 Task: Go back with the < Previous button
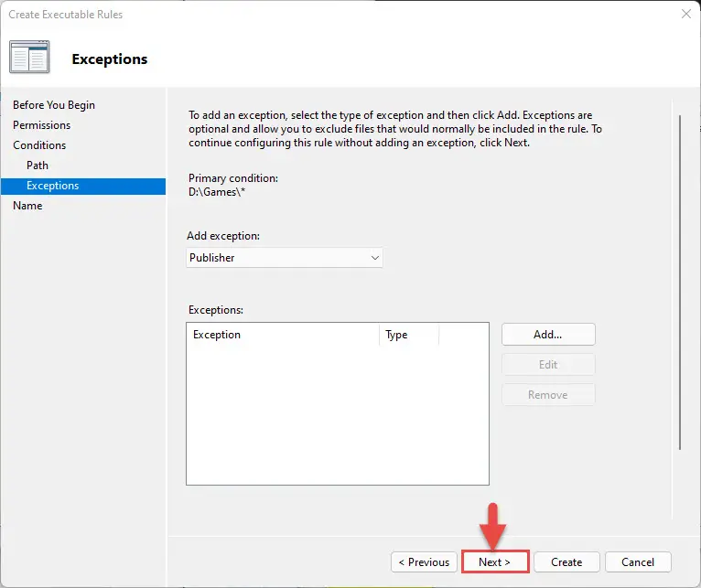click(x=424, y=561)
